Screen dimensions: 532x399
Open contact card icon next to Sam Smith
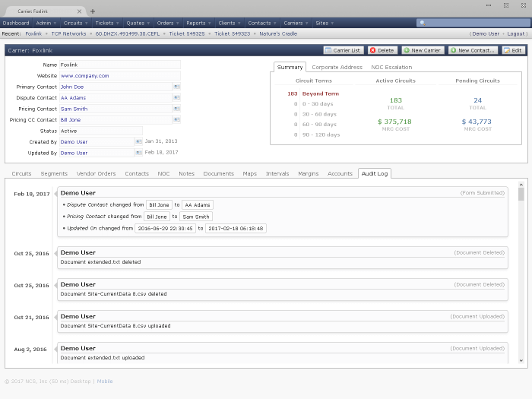click(x=176, y=109)
